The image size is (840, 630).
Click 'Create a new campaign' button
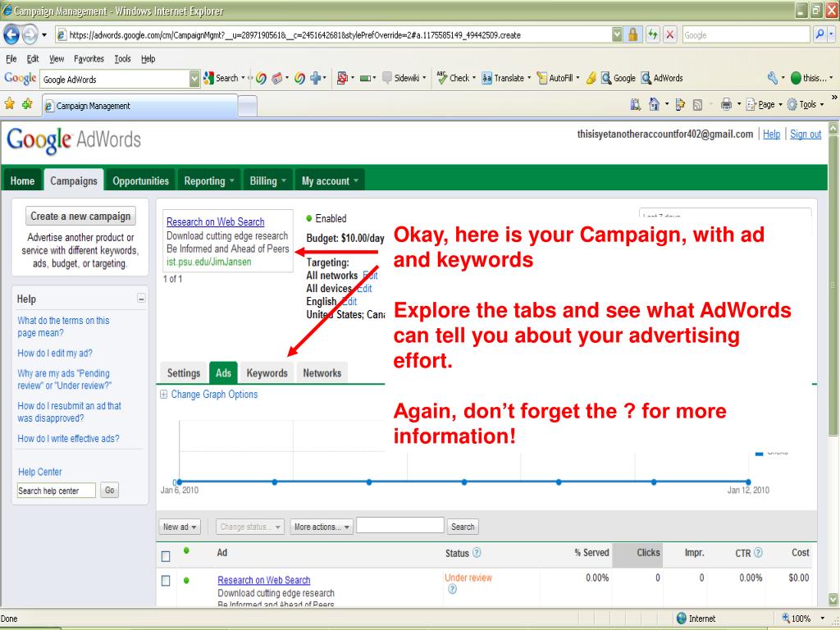click(x=80, y=216)
